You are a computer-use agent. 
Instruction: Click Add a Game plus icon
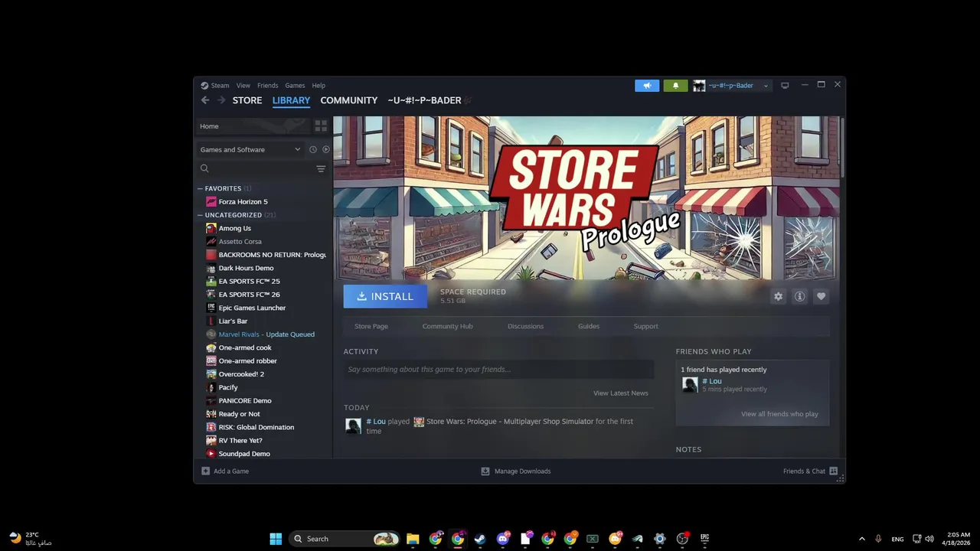(x=205, y=471)
